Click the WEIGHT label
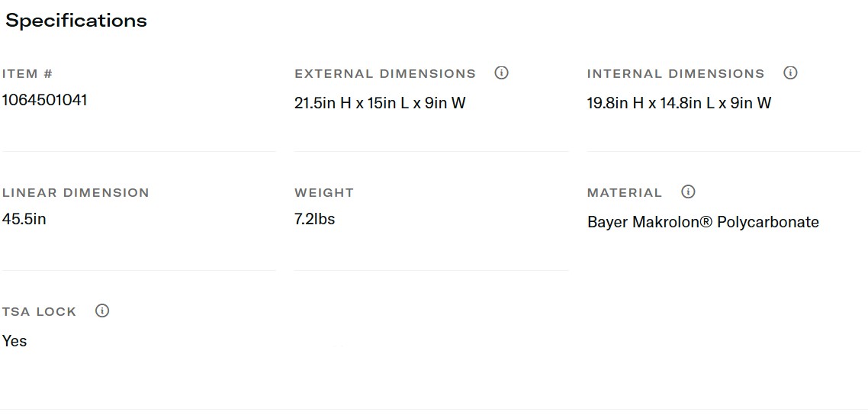This screenshot has height=415, width=868. [x=324, y=193]
